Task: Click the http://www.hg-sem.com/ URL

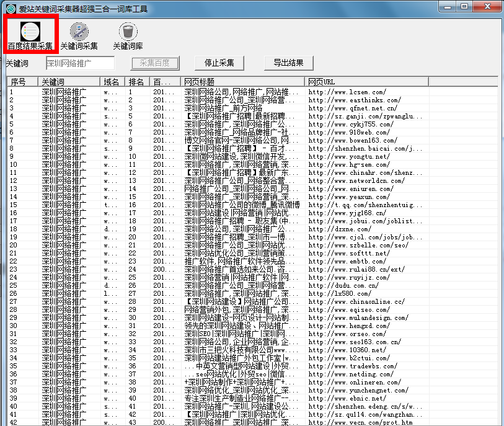Action: tap(349, 164)
